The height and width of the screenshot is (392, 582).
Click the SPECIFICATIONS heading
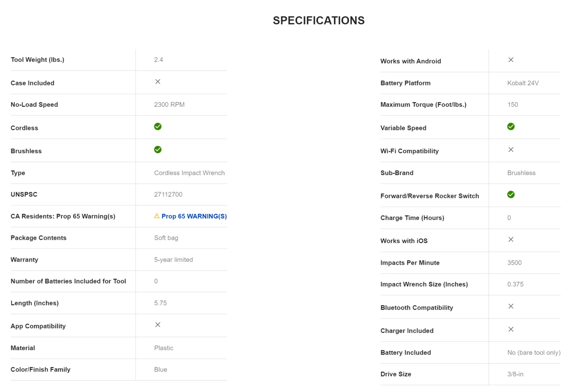319,21
